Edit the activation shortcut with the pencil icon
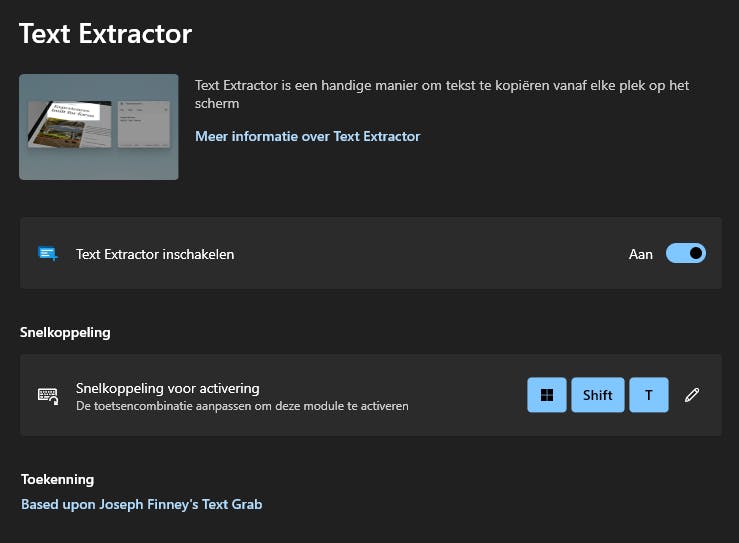 pos(692,395)
